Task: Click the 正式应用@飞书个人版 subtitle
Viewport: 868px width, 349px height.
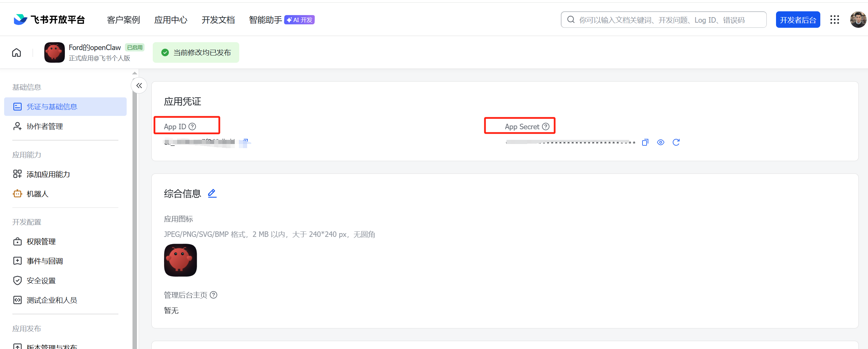Action: pos(100,58)
